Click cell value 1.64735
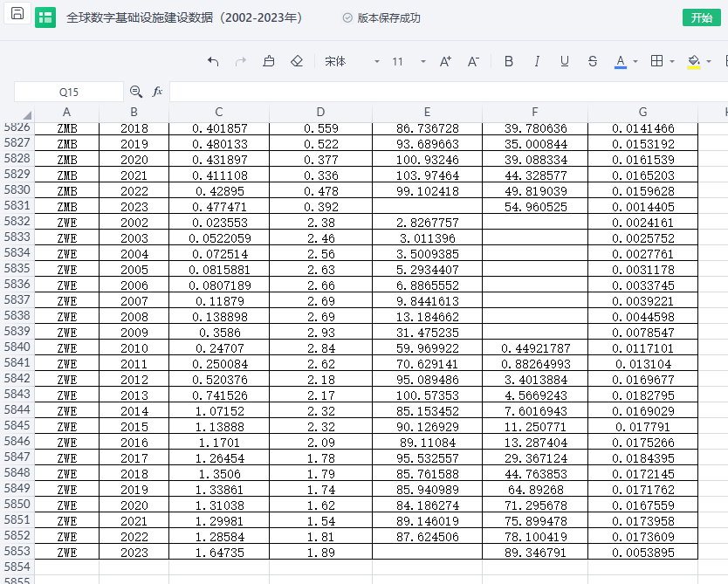 (x=220, y=553)
